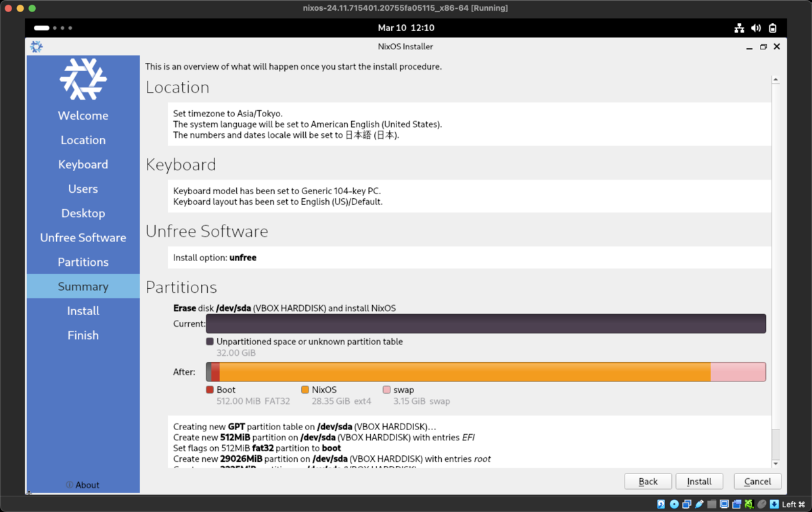
Task: Click the volume speaker icon in top bar
Action: pos(756,28)
